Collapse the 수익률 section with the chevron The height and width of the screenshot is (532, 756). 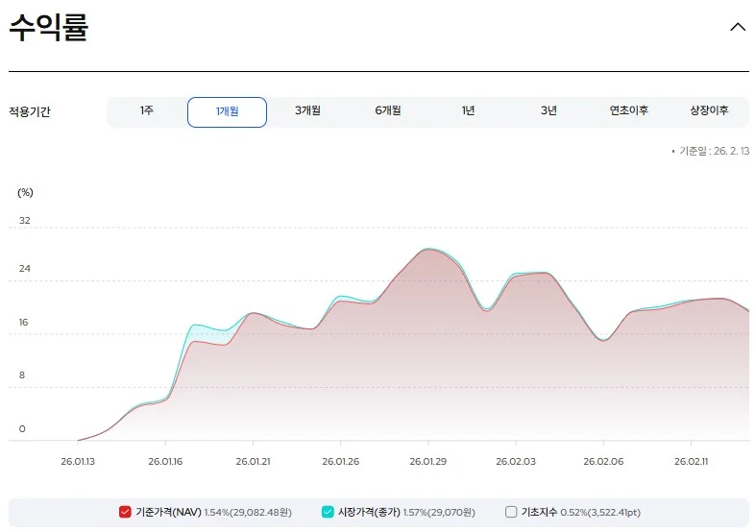738,27
